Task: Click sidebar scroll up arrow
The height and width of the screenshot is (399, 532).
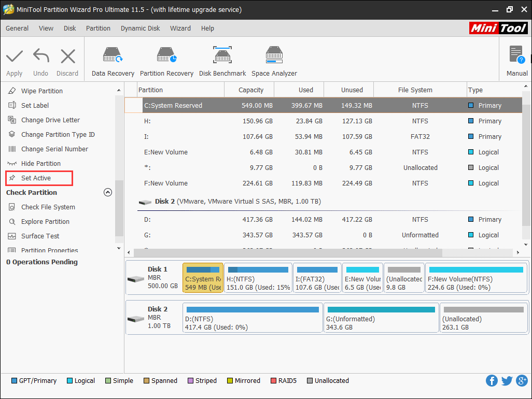Action: 119,90
